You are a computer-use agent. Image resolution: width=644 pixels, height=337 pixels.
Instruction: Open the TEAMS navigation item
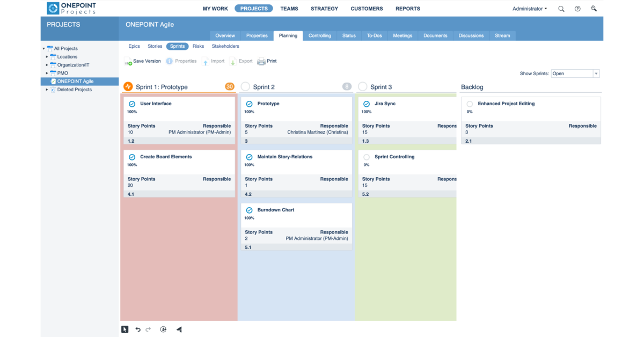[289, 9]
